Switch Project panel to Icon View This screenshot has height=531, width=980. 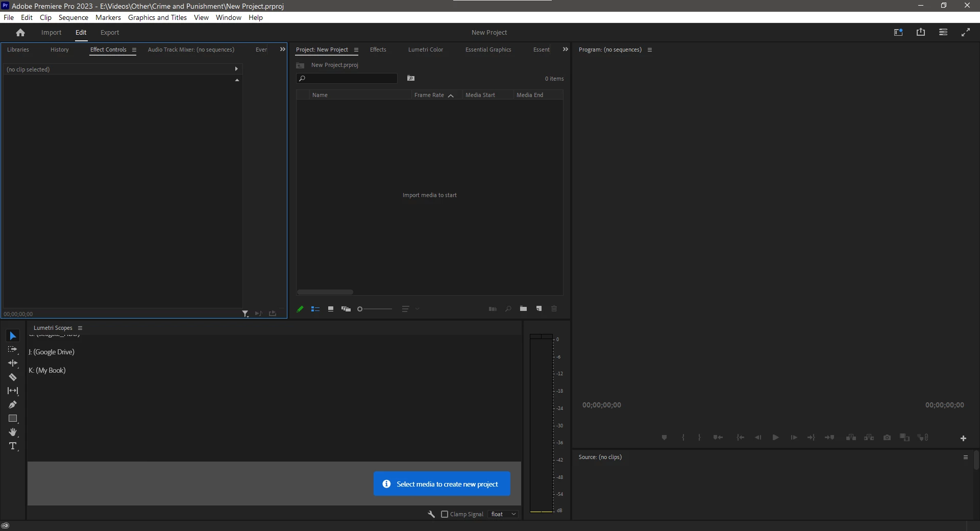click(331, 309)
